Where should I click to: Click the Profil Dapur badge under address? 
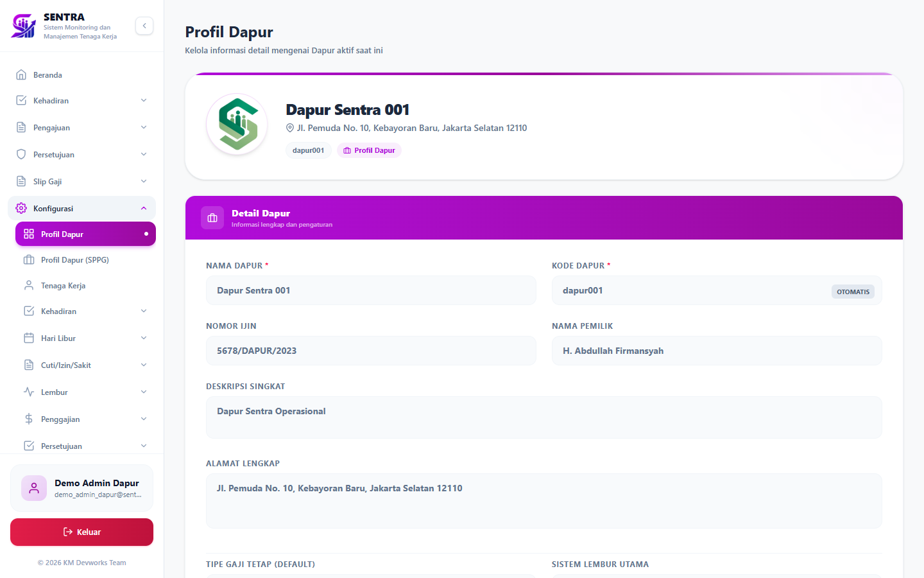tap(369, 150)
